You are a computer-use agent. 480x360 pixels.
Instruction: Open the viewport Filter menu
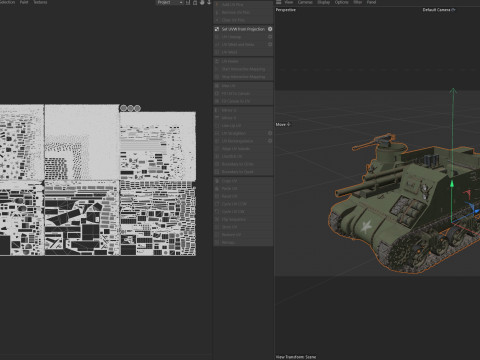click(358, 2)
